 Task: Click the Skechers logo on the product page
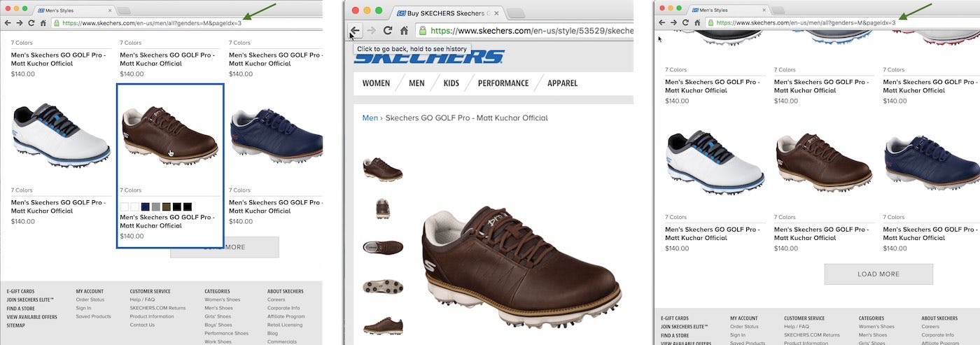[x=428, y=57]
